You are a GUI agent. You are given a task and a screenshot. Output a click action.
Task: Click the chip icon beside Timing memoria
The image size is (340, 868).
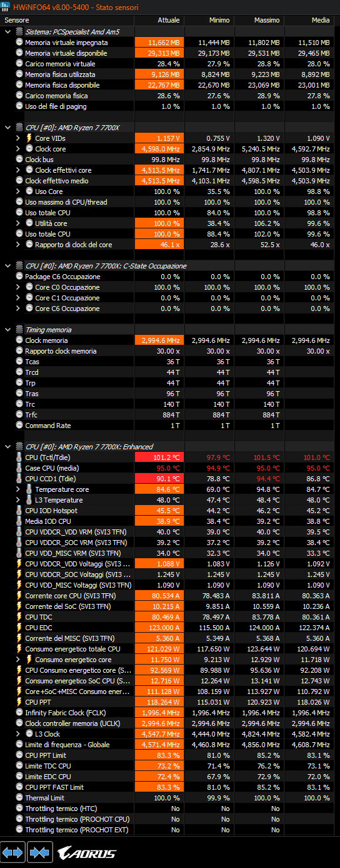click(x=19, y=330)
